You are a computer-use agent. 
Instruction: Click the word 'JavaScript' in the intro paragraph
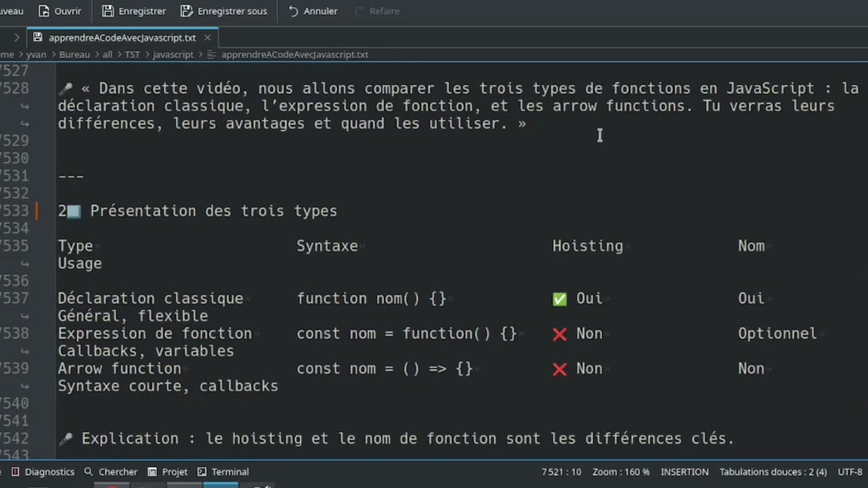pos(770,88)
